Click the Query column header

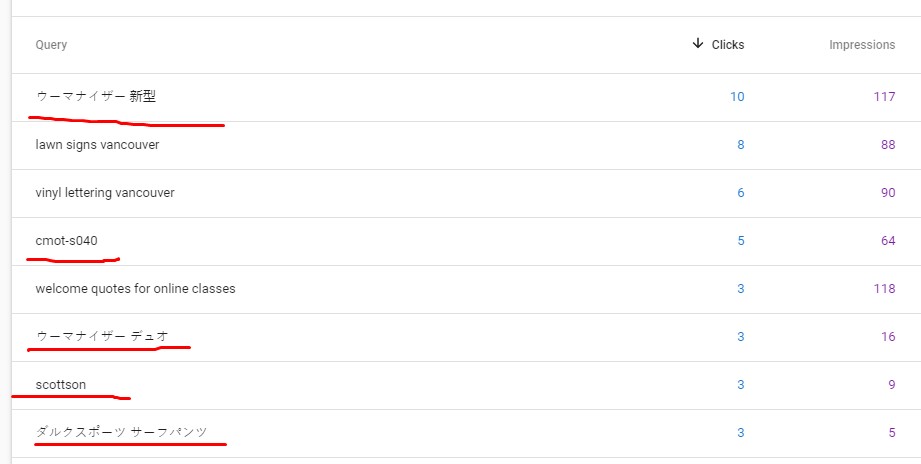pyautogui.click(x=51, y=45)
